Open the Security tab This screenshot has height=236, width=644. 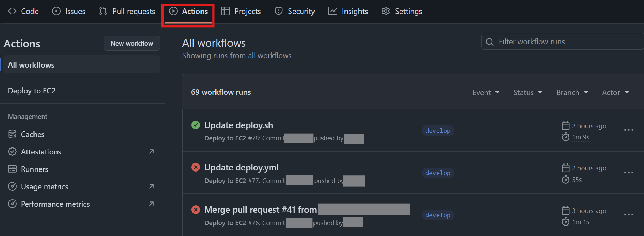pyautogui.click(x=295, y=11)
